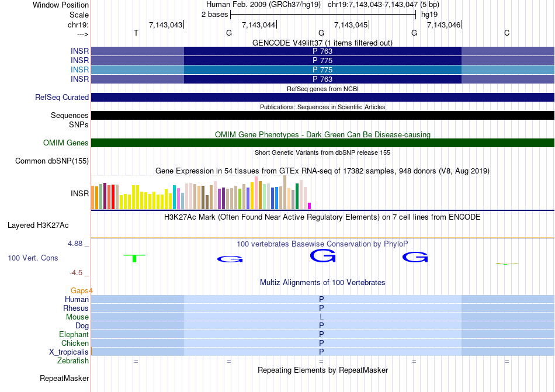Click the Human Feb. 2009 (GRCh37/hg19) assembly text

coord(263,5)
